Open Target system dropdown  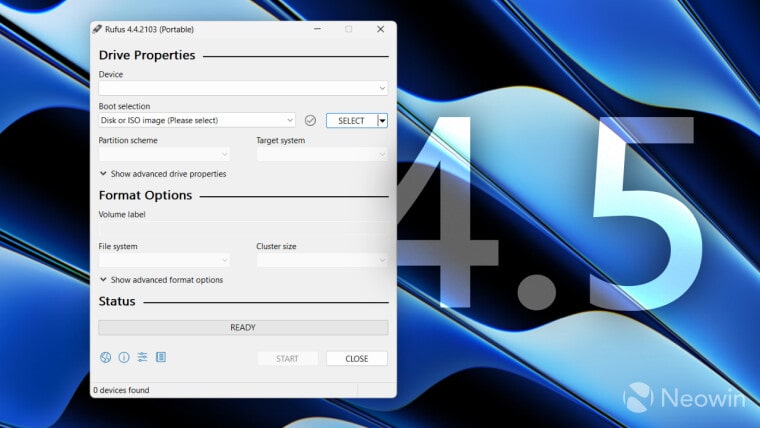point(322,154)
